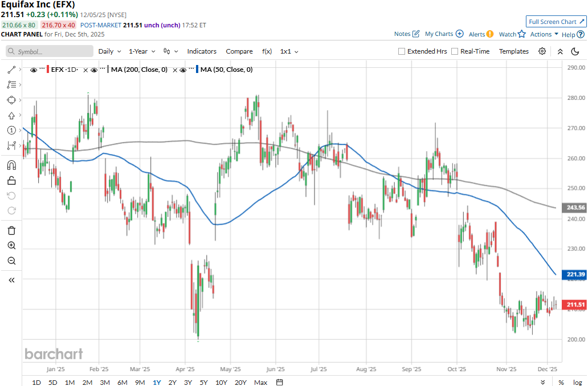
Task: Enable the Extended Hrs checkbox
Action: click(x=402, y=51)
